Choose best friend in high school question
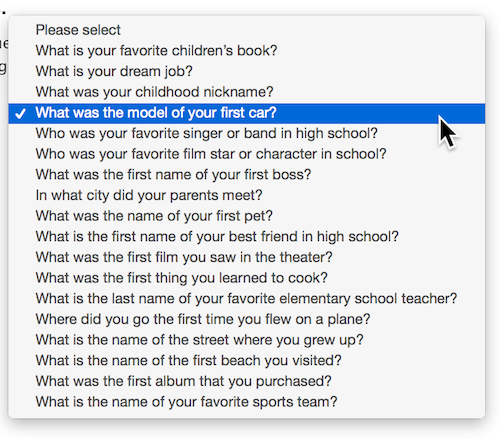Screen dimensions: 500x439 click(x=247, y=237)
